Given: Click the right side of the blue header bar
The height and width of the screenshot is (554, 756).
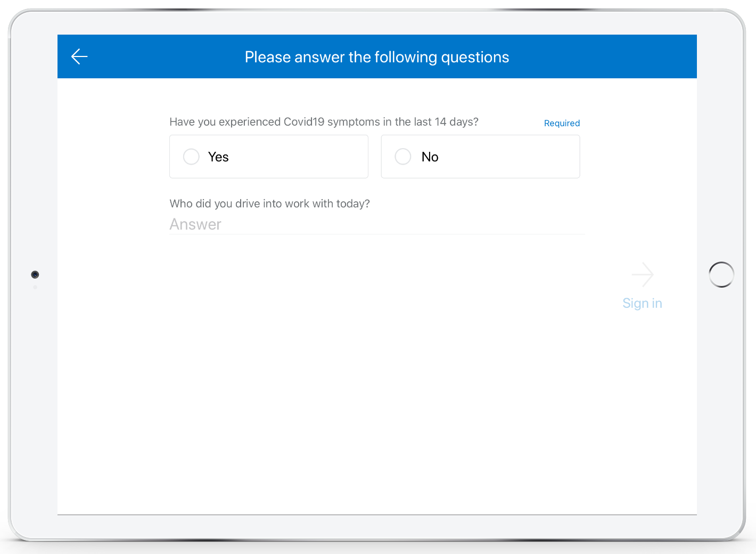Looking at the screenshot, I should tap(612, 56).
